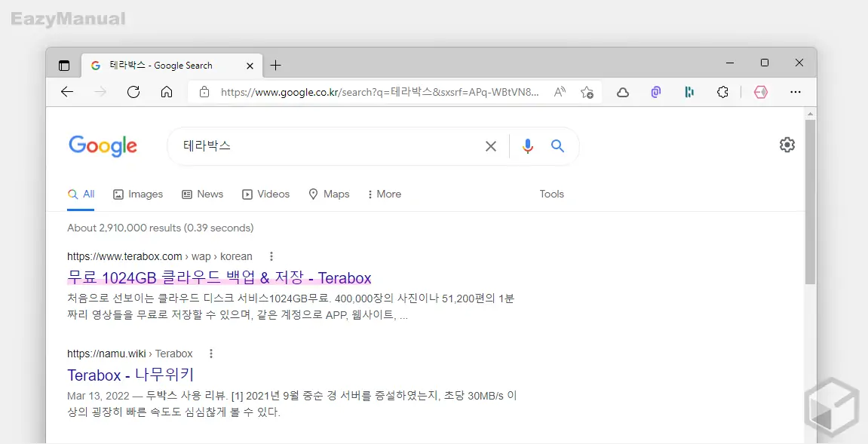
Task: Reload the current page
Action: [133, 92]
